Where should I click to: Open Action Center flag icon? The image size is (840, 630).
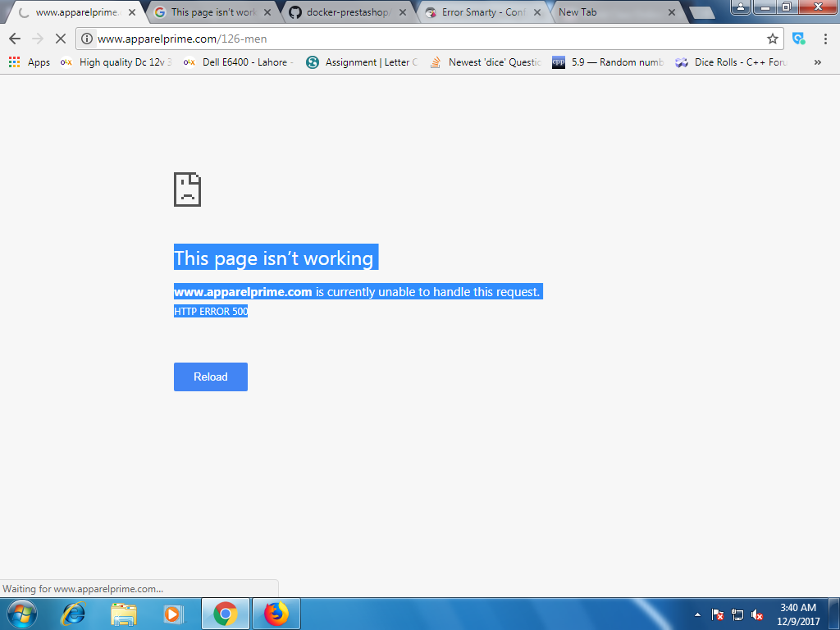click(717, 614)
